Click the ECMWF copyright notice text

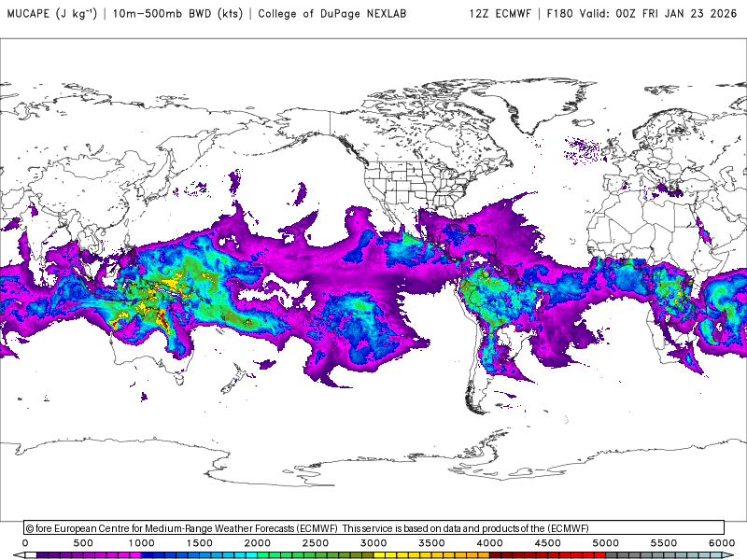pos(307,528)
